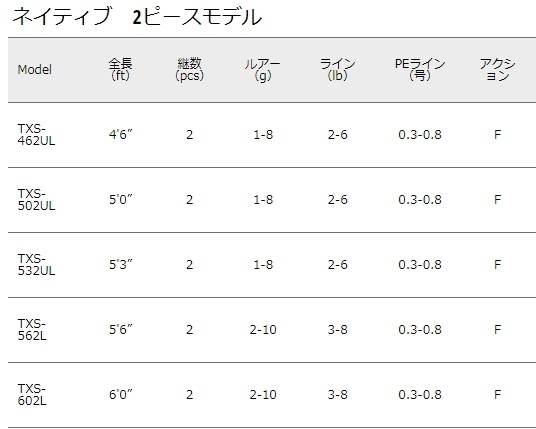Select the 全長(ft) column header
This screenshot has height=429, width=536.
pyautogui.click(x=121, y=69)
